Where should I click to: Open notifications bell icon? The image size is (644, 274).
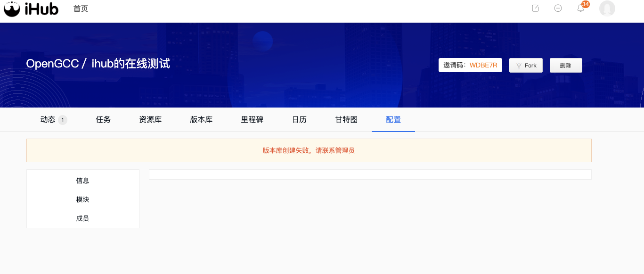click(x=580, y=8)
